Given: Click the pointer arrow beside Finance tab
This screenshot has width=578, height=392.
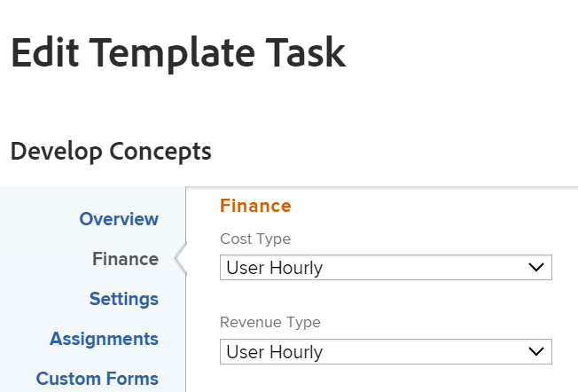Looking at the screenshot, I should (x=181, y=259).
